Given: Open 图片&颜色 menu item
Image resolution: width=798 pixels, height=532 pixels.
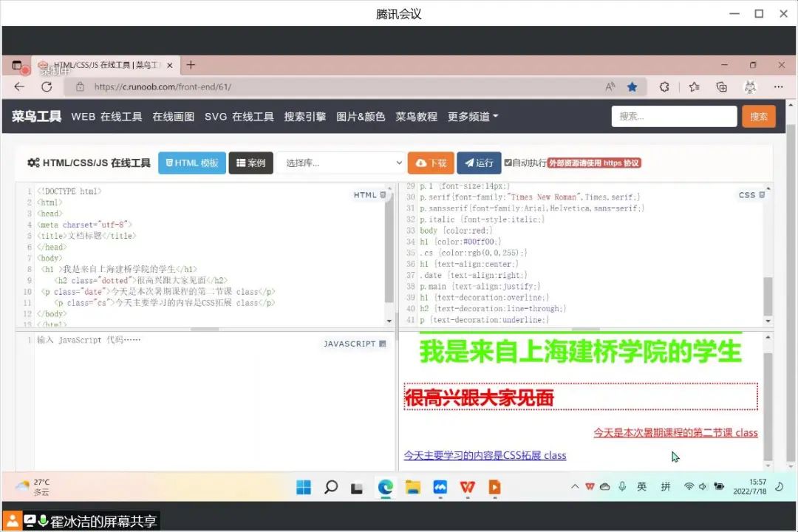Looking at the screenshot, I should click(361, 117).
